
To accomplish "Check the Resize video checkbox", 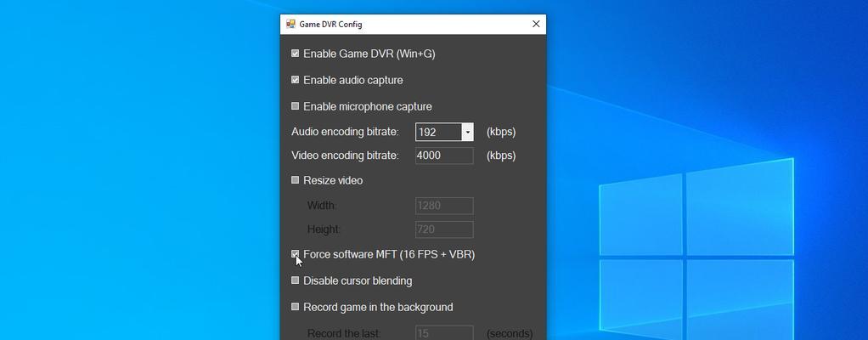I will (295, 180).
